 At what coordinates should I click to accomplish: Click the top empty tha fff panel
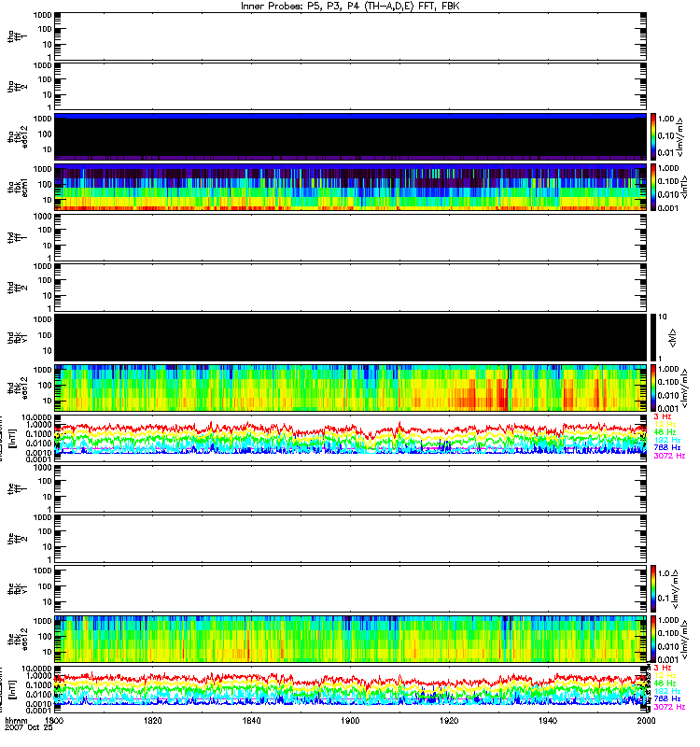tap(349, 35)
